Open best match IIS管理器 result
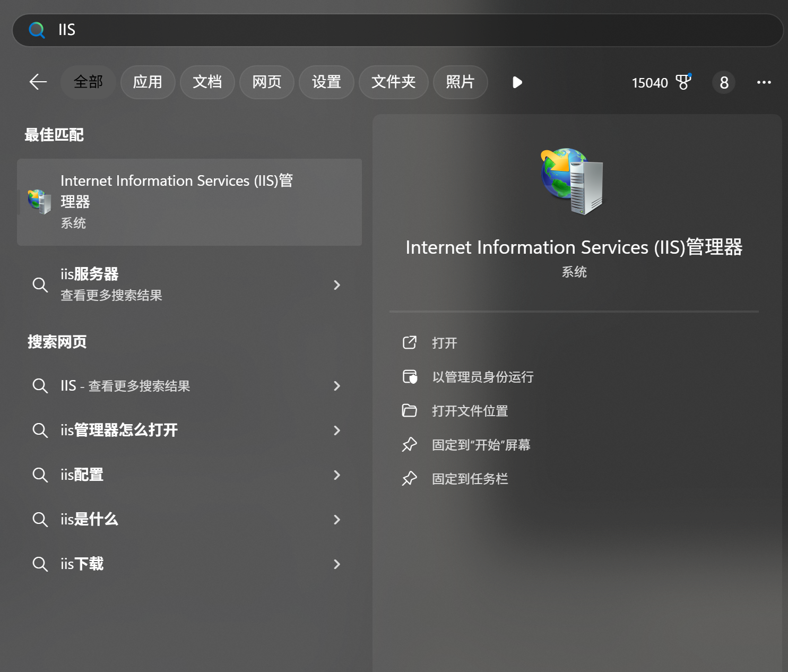 (x=189, y=202)
